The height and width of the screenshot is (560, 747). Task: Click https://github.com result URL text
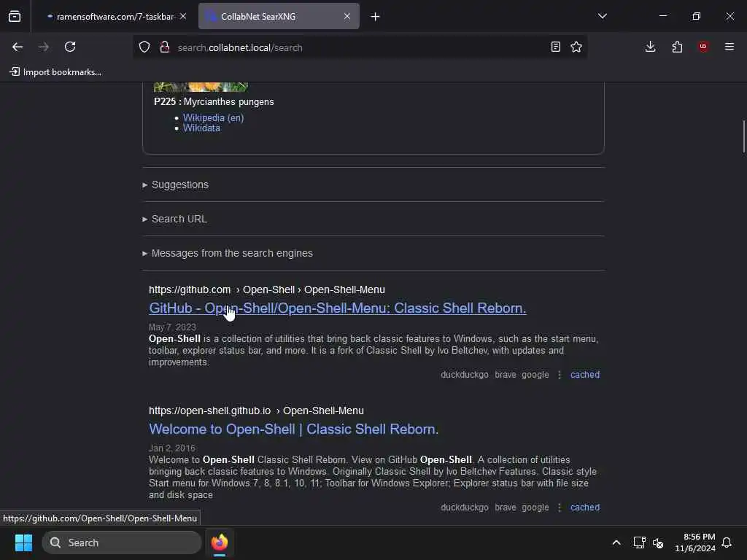pos(190,289)
